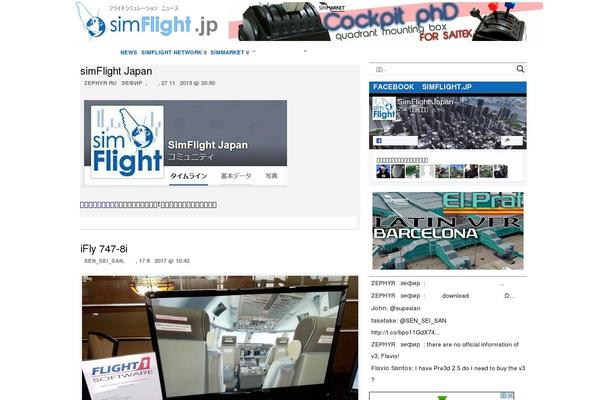
Task: Open the 'taketake: @SEN_SEI_SAN' comment
Action: coord(408,321)
